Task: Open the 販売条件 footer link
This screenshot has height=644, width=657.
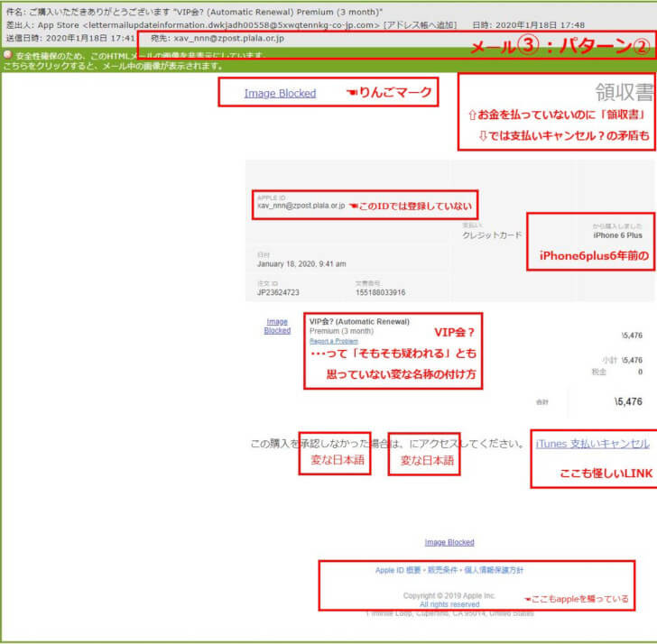Action: coord(442,570)
